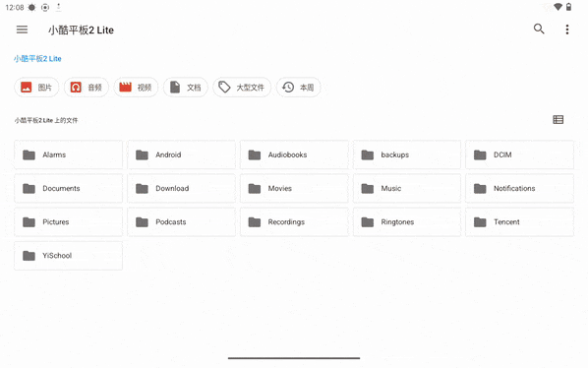Open the Pictures folder
The image size is (588, 368).
(68, 221)
